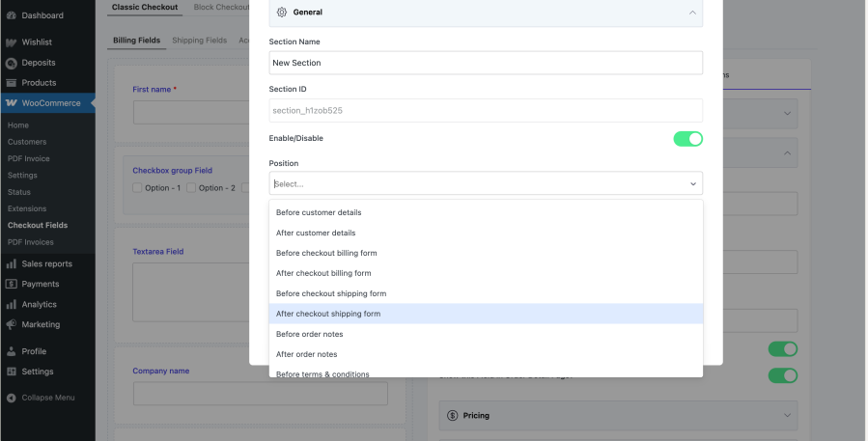Viewport: 868px width, 441px height.
Task: Click the Section Name input field
Action: click(485, 63)
